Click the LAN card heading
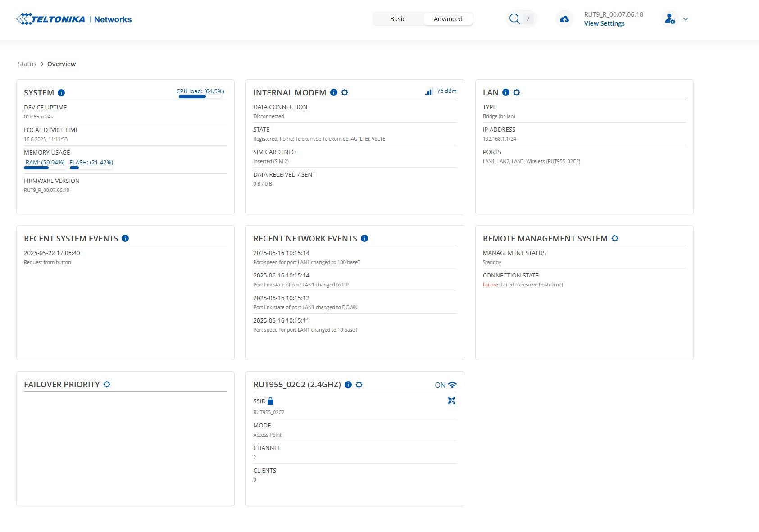Screen dimensions: 759x532 pyautogui.click(x=491, y=92)
